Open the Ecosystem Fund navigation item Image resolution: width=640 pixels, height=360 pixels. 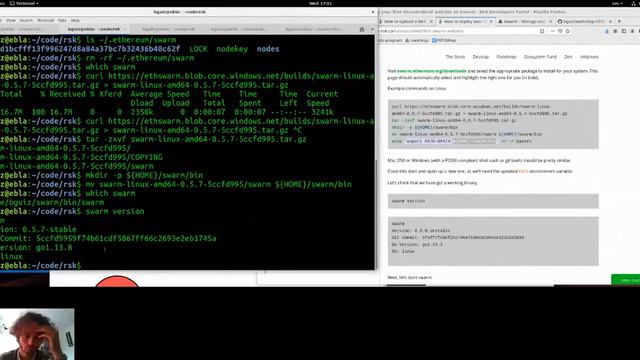pyautogui.click(x=540, y=57)
